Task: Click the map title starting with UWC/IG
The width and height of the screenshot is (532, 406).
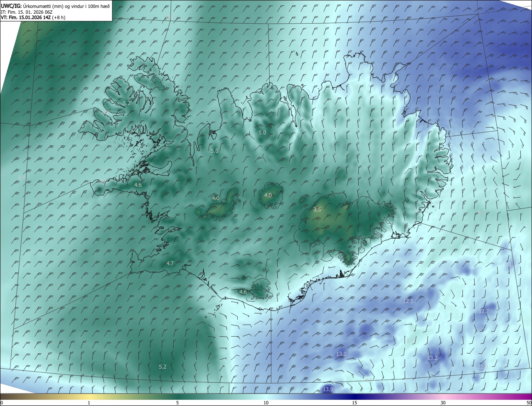Action: (55, 5)
